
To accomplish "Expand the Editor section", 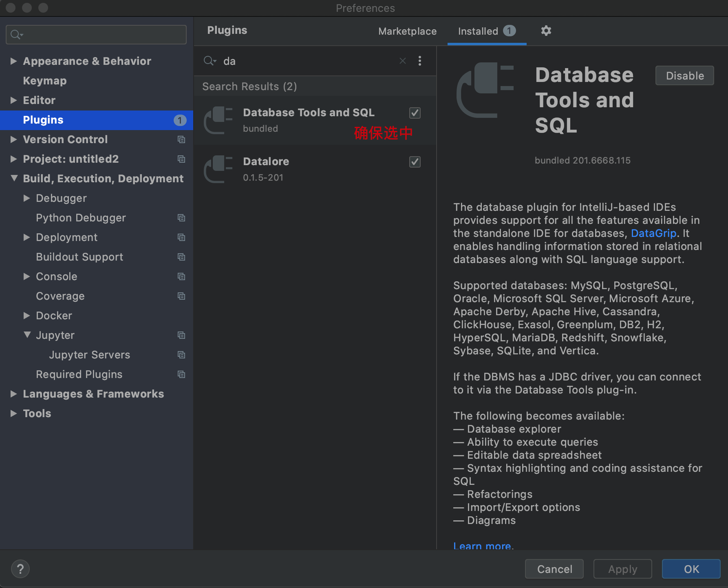I will [13, 100].
